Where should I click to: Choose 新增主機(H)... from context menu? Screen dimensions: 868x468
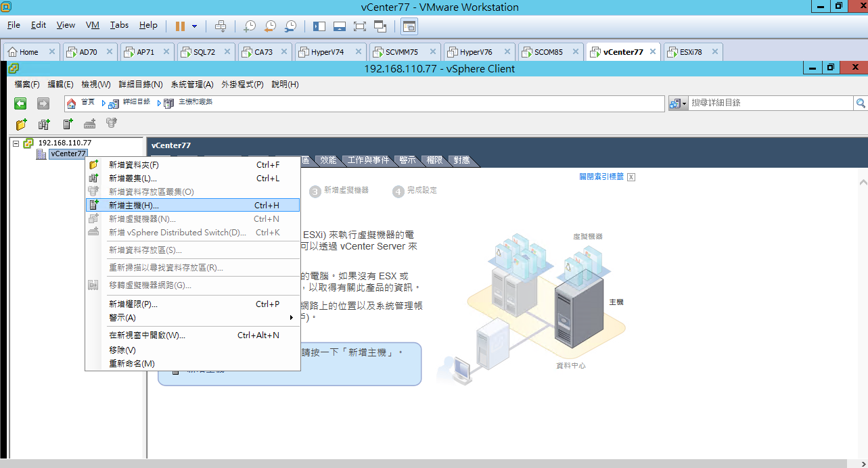click(x=193, y=206)
